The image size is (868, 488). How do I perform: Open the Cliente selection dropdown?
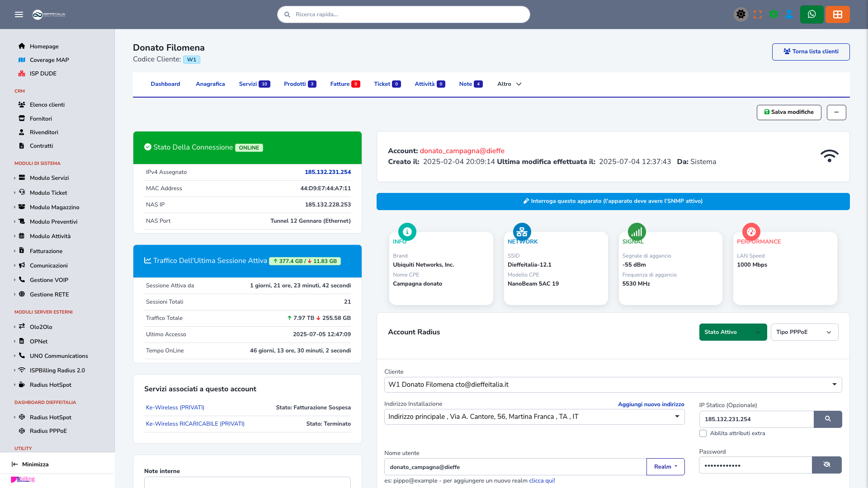coord(613,385)
